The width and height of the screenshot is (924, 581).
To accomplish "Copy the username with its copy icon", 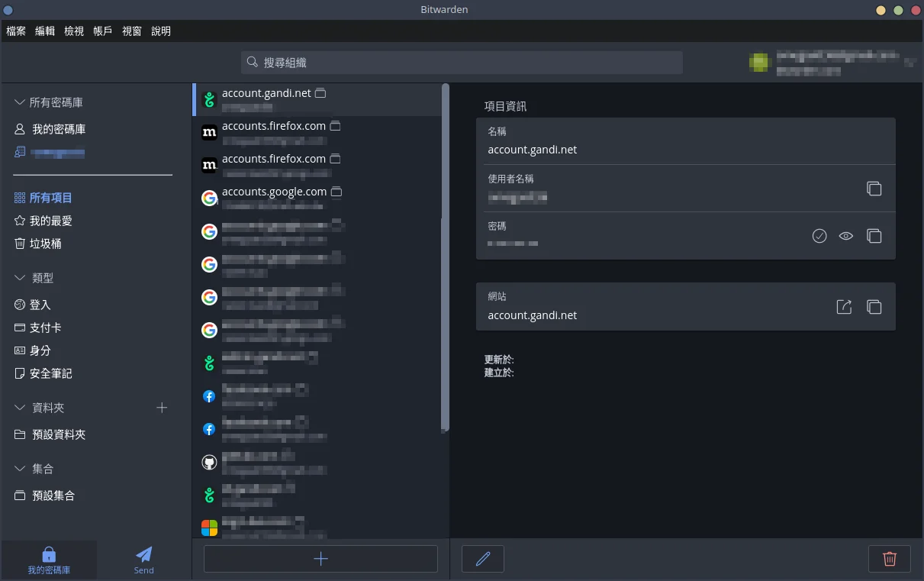I will tap(874, 189).
